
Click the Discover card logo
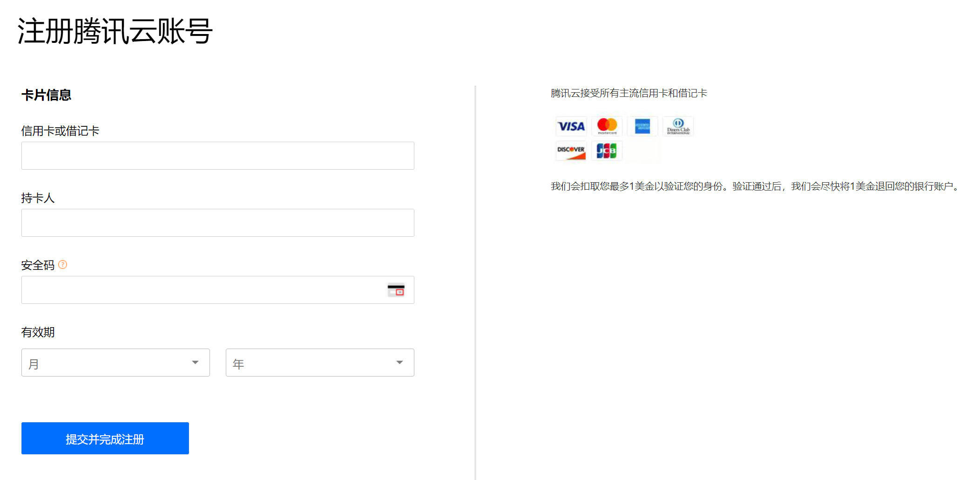(571, 151)
